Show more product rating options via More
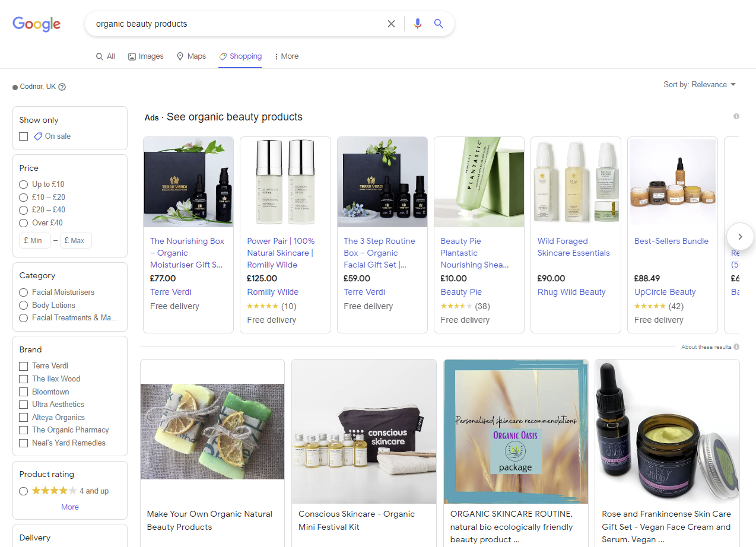This screenshot has width=756, height=547. click(x=69, y=507)
